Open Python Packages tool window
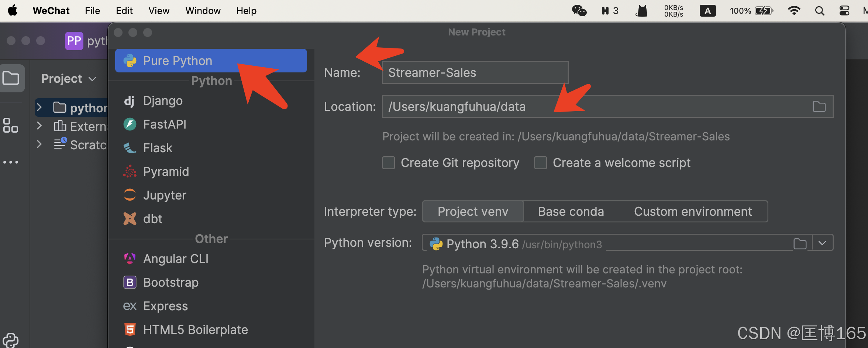 (x=10, y=340)
